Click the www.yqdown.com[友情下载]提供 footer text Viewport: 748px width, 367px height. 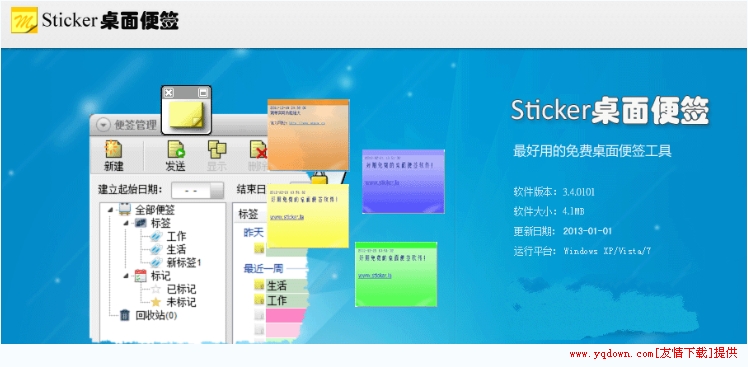(653, 354)
